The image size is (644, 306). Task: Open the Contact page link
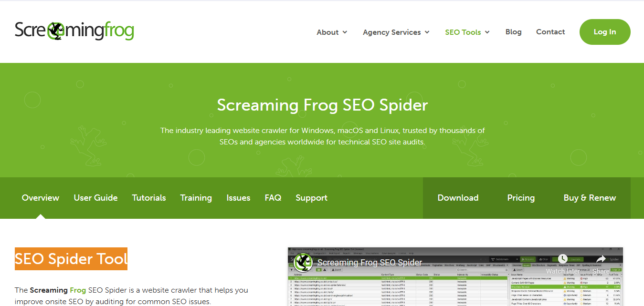coord(550,32)
